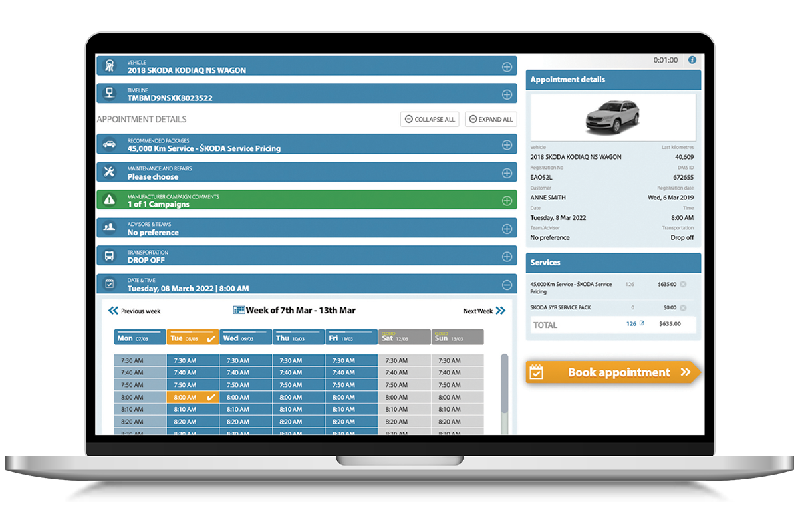Select the closed Sun 13/03 day tab

click(458, 338)
